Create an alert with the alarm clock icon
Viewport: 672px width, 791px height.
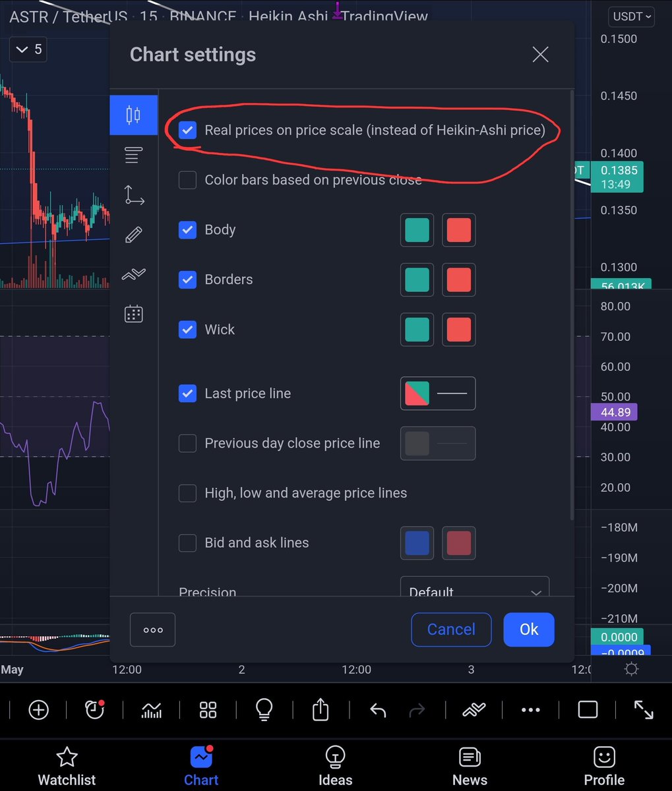pos(95,710)
